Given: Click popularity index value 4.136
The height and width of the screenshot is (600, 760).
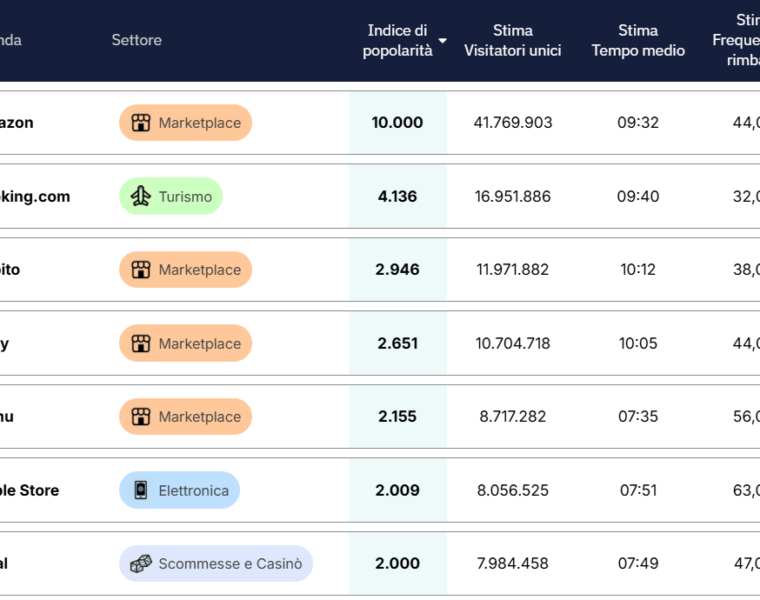Looking at the screenshot, I should point(397,196).
